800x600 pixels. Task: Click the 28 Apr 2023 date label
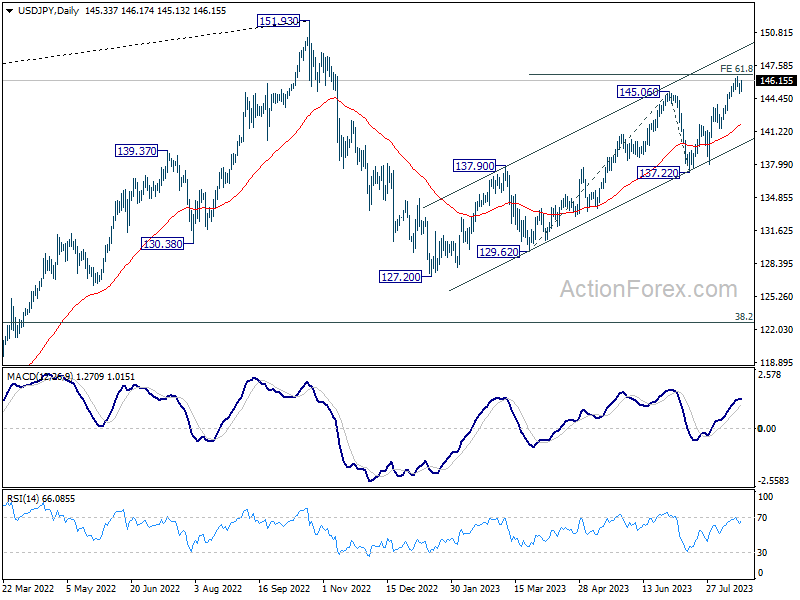click(x=604, y=588)
